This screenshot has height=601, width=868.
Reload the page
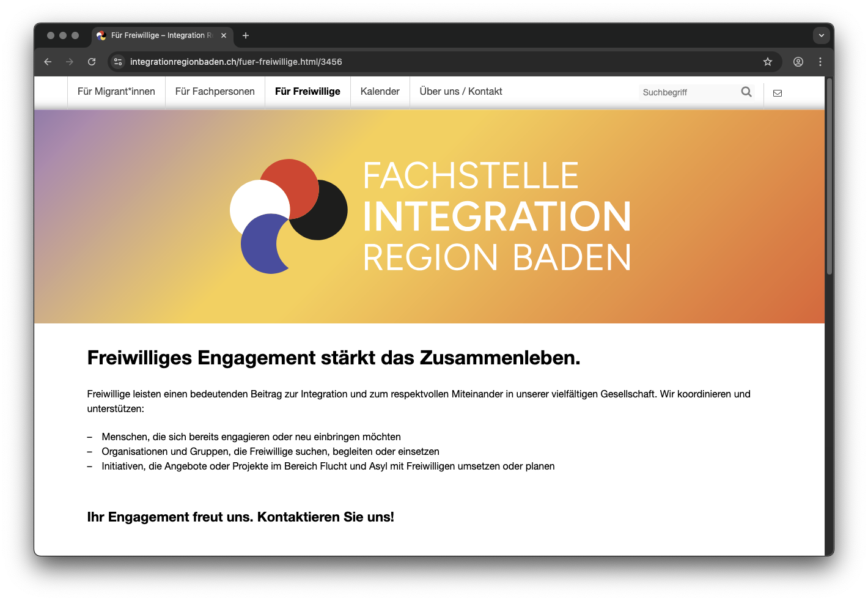tap(92, 62)
